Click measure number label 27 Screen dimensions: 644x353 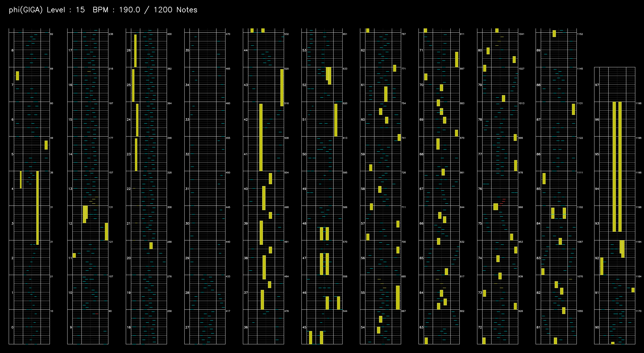coord(187,327)
